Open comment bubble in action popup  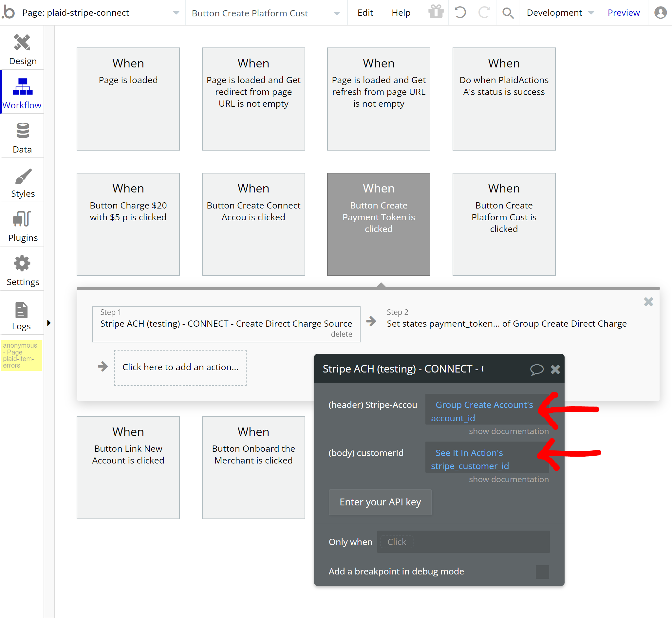[536, 369]
